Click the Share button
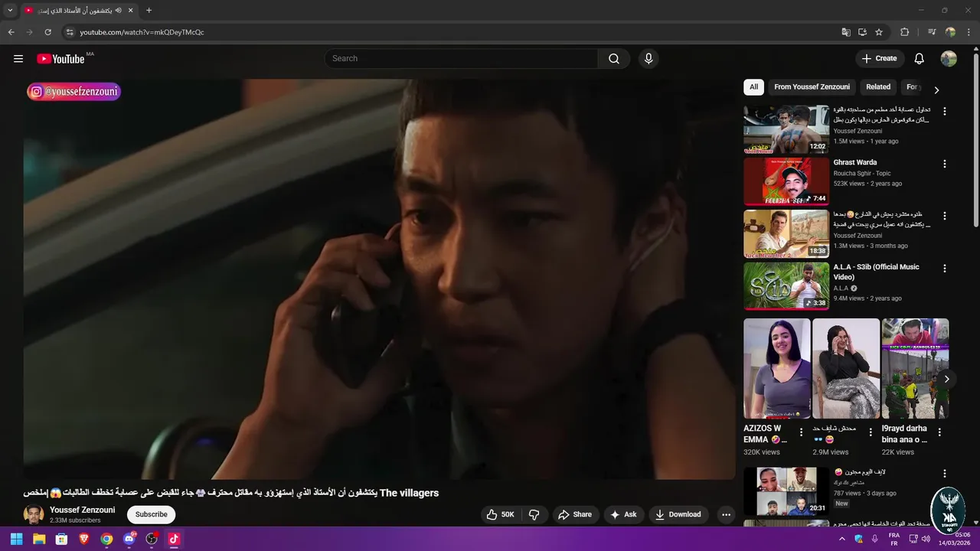 point(575,514)
